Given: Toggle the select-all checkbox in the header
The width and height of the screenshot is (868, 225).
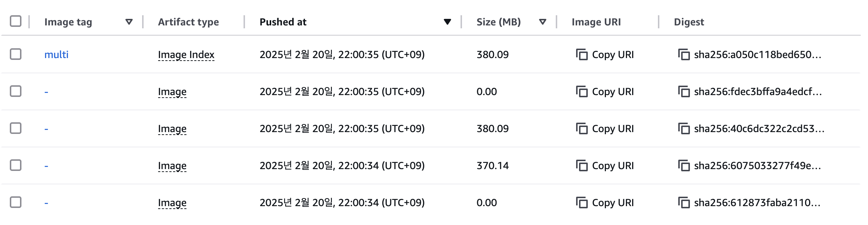Looking at the screenshot, I should [x=16, y=21].
